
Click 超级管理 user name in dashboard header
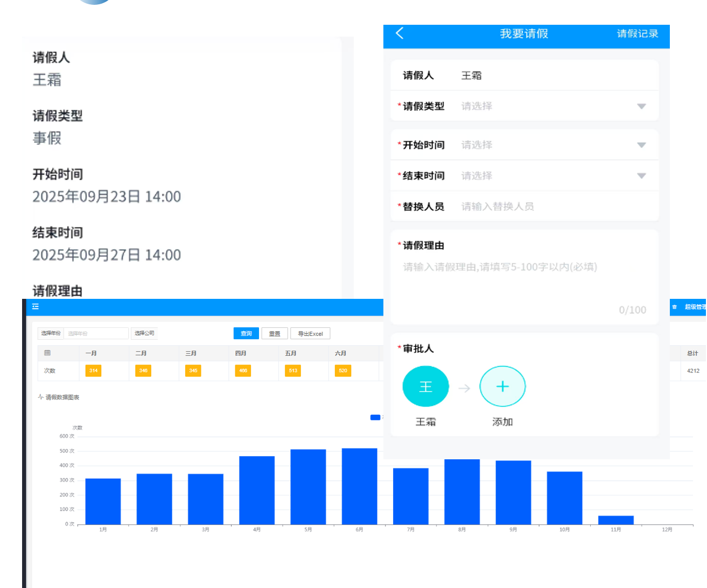(695, 307)
